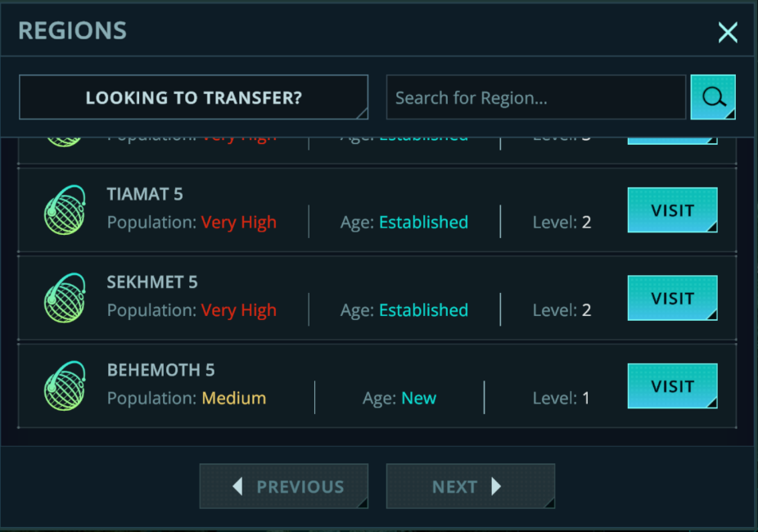Close the Regions dialog with the X
This screenshot has height=532, width=758.
727,33
